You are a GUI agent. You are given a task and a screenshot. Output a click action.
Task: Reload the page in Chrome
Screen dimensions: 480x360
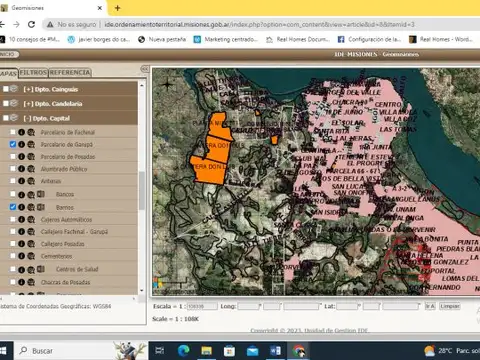[x=31, y=24]
